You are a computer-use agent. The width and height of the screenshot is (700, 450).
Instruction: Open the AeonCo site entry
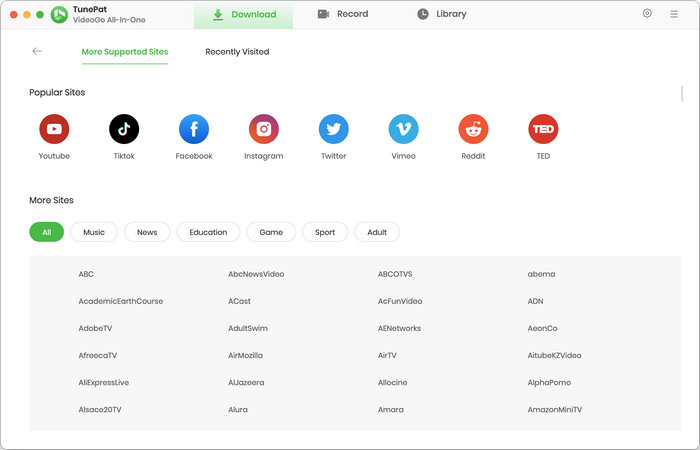(x=542, y=328)
